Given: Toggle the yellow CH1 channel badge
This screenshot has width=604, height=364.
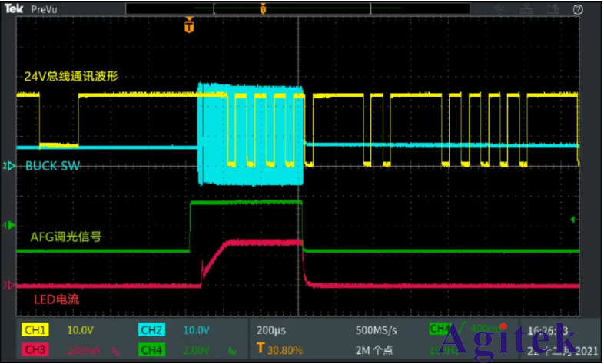Looking at the screenshot, I should point(35,330).
